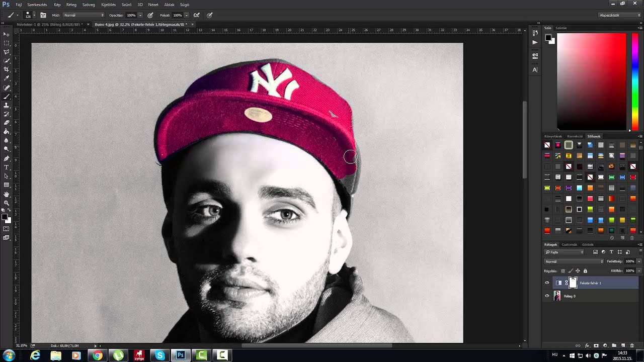Open the Fájl menu
Viewport: 644px width, 362px height.
[19, 5]
